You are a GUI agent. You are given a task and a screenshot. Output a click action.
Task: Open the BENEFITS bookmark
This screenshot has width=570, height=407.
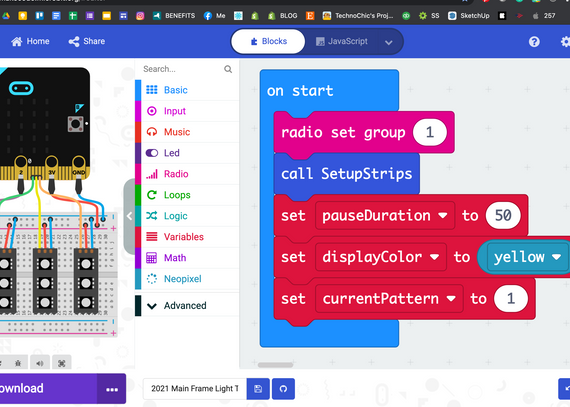[x=174, y=16]
